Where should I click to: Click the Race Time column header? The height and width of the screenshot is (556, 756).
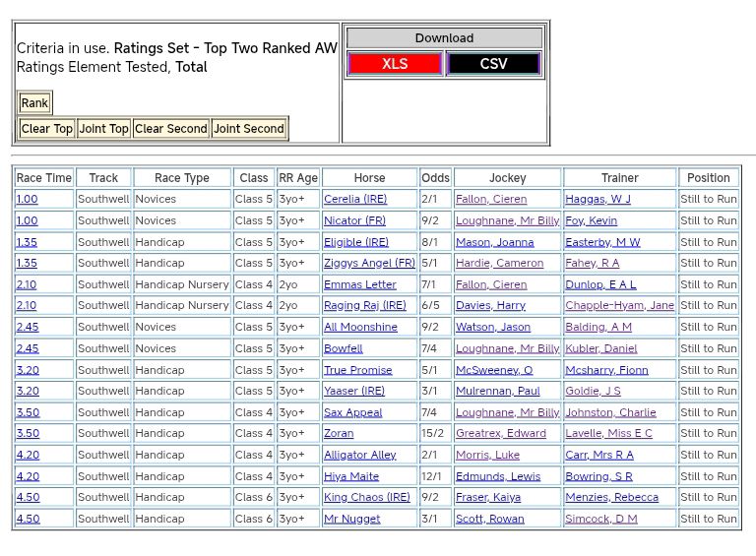click(x=44, y=178)
